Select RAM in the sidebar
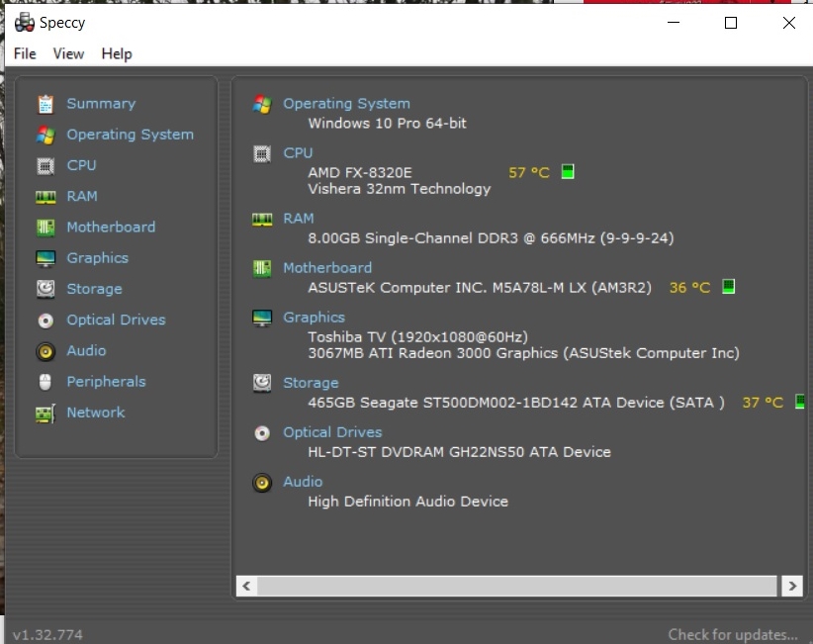This screenshot has width=813, height=644. click(82, 197)
